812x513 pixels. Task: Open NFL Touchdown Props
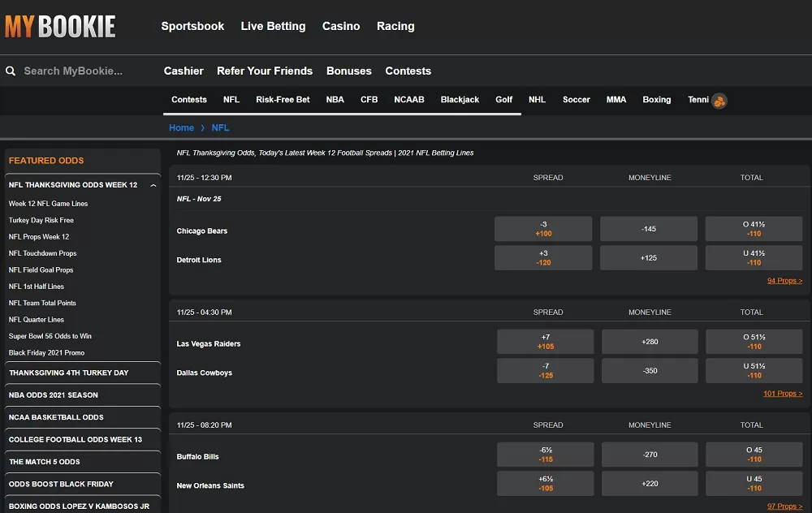[x=42, y=253]
